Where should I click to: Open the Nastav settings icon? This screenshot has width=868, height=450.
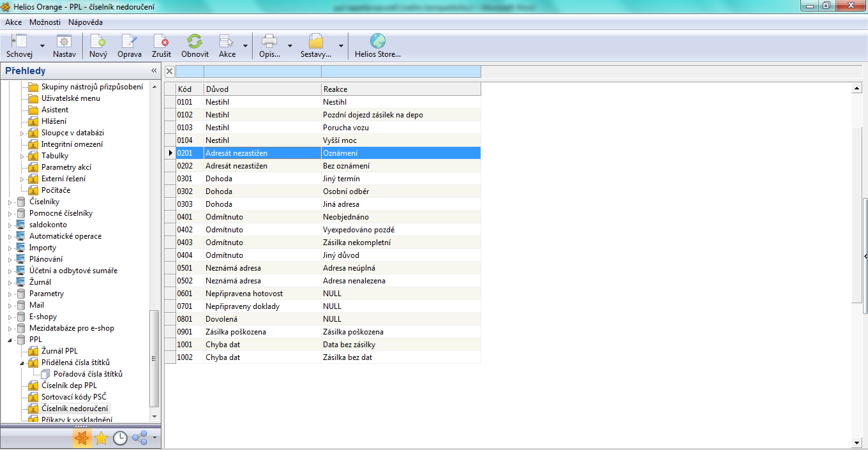click(x=64, y=41)
